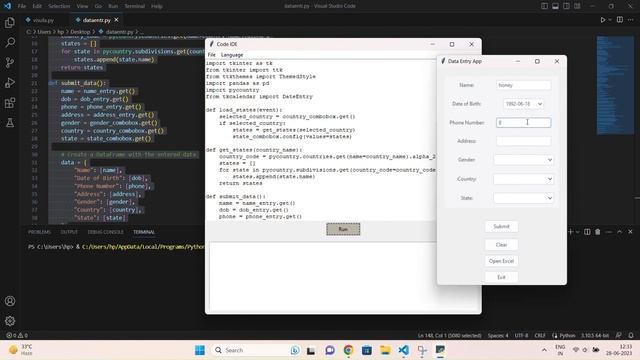Show hidden system tray icons

point(544,350)
